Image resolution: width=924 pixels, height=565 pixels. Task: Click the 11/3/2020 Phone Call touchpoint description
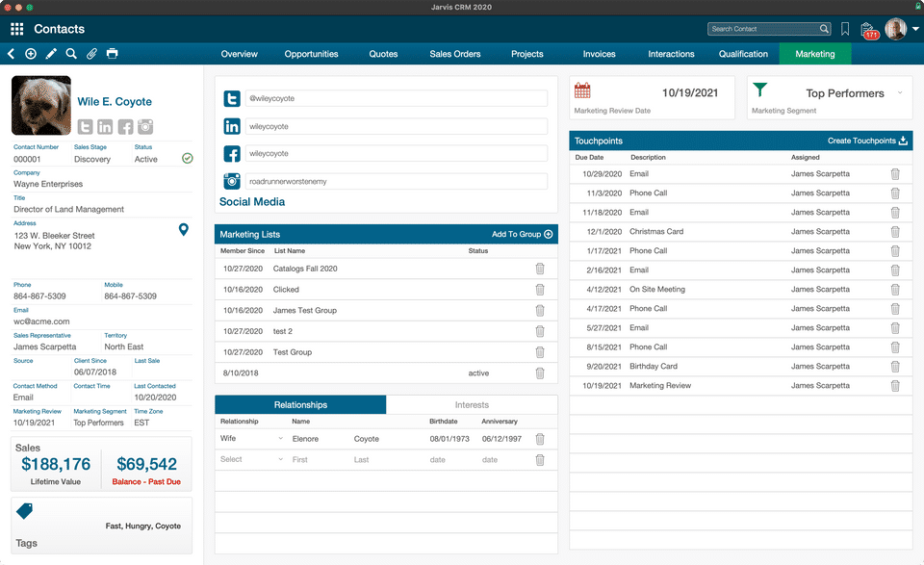tap(648, 193)
